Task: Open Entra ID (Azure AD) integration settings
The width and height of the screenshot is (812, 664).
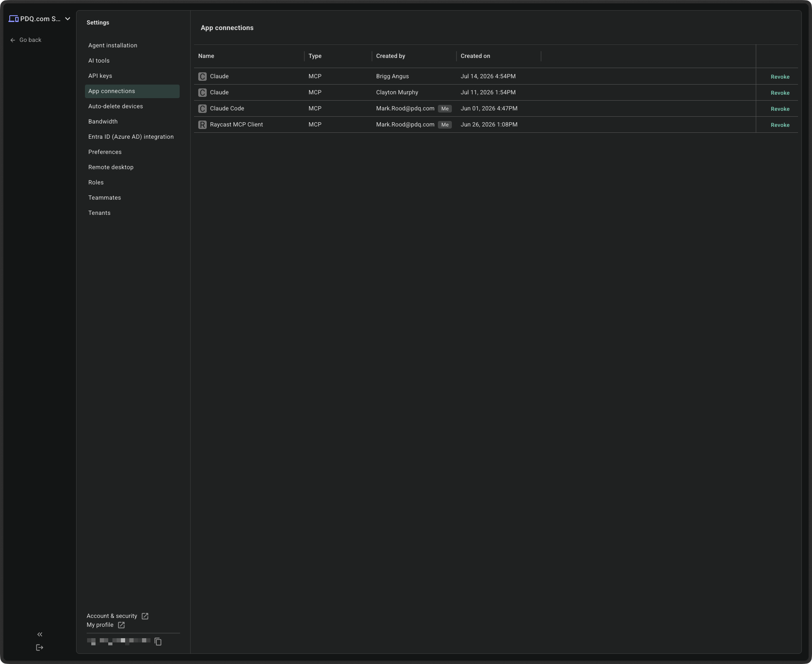Action: [x=132, y=137]
